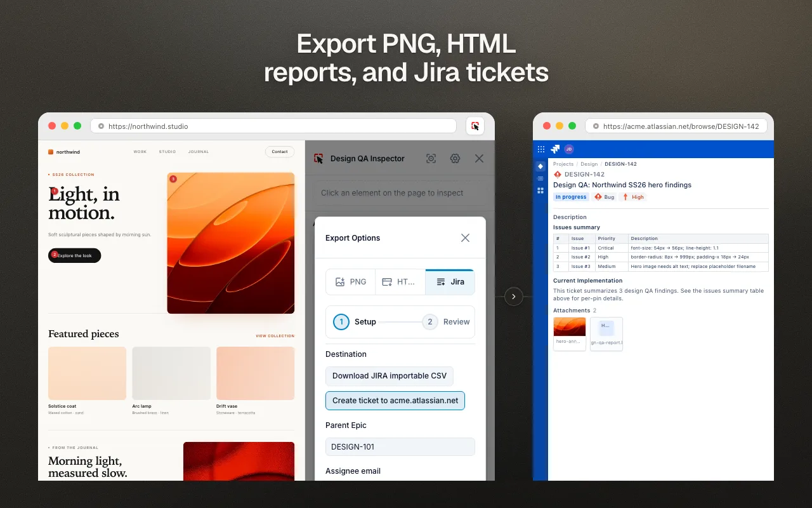Open the JD user avatar in Jira
The width and height of the screenshot is (812, 508).
[x=569, y=149]
